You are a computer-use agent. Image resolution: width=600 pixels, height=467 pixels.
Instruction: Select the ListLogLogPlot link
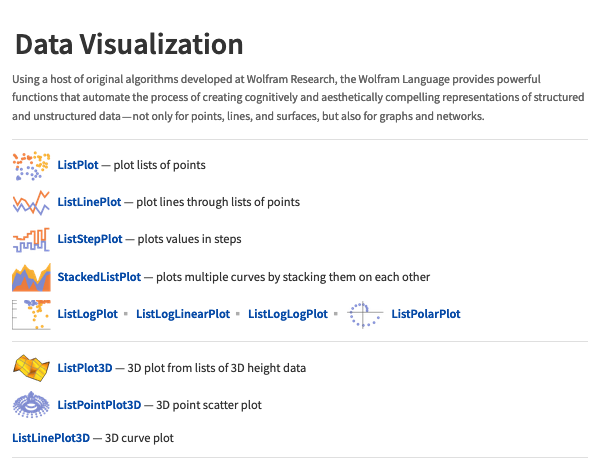click(288, 314)
